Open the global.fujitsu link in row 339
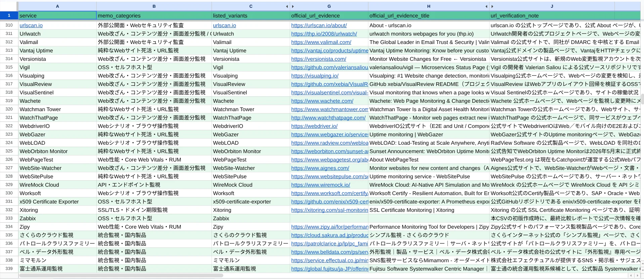The height and width of the screenshot is (279, 644). point(329,269)
